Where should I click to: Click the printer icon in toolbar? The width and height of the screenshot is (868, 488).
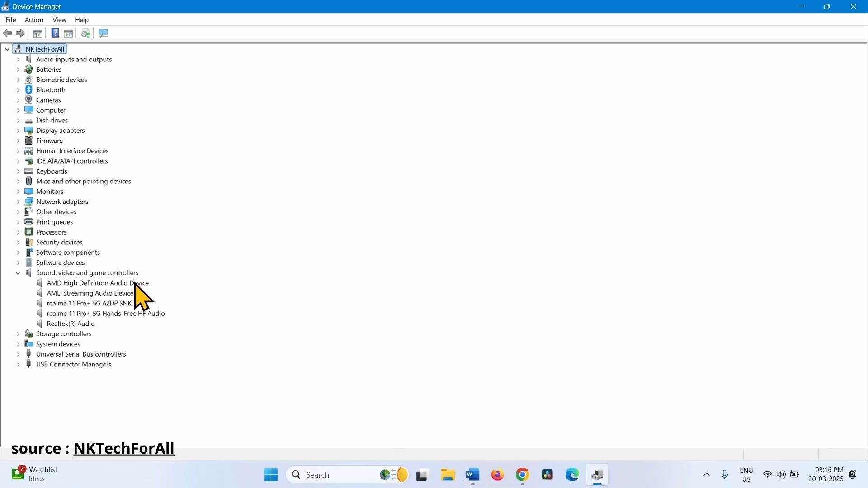[x=86, y=33]
